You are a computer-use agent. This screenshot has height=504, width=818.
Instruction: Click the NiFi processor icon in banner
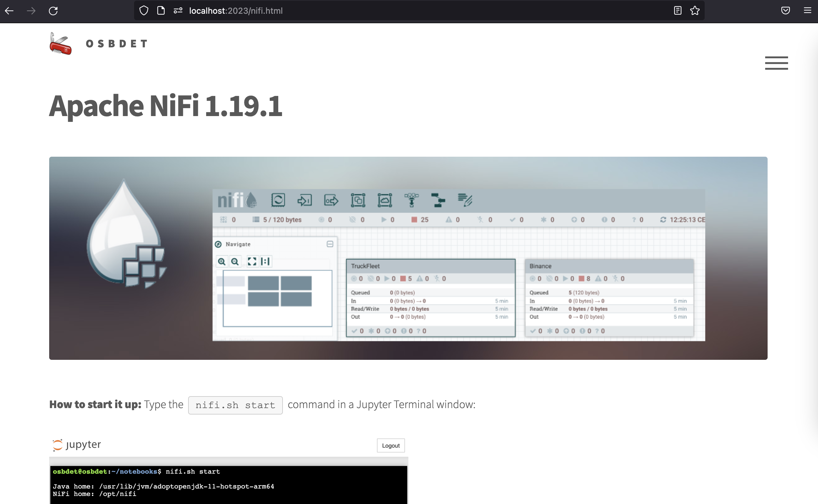click(278, 200)
